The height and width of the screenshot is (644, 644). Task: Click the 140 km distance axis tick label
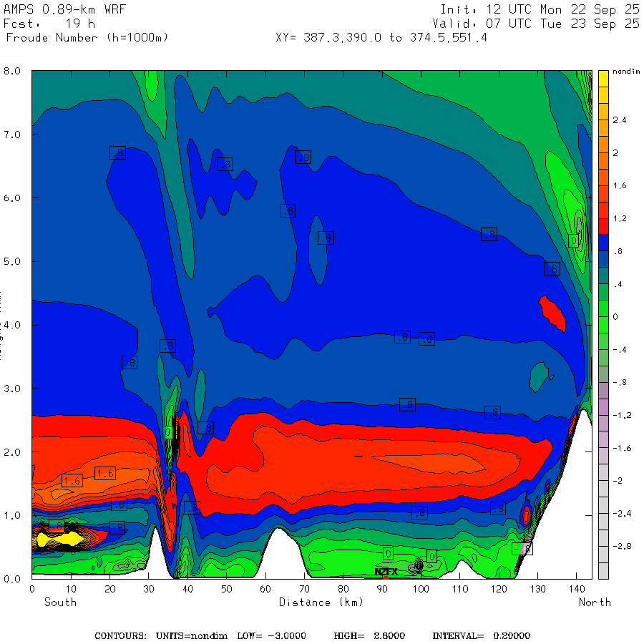[577, 590]
